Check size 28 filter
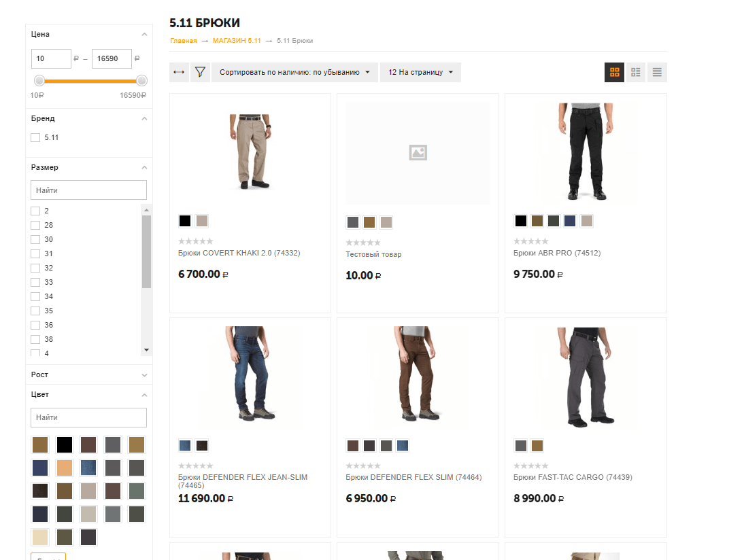The width and height of the screenshot is (744, 560). pos(35,225)
